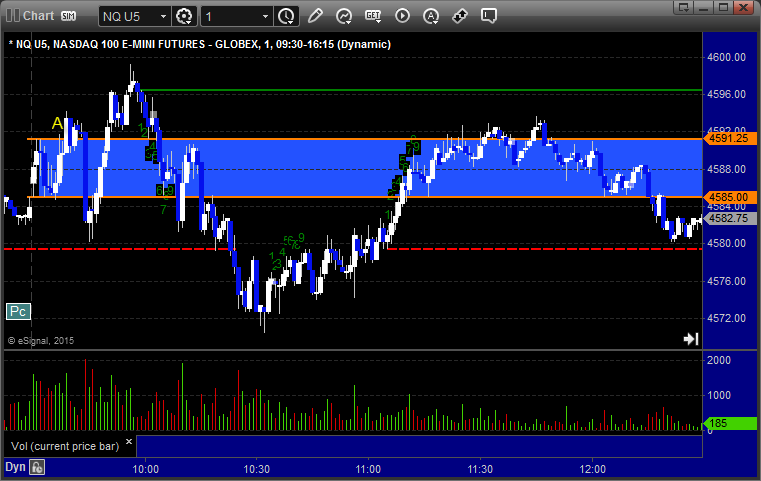The width and height of the screenshot is (761, 481).
Task: Click the 4585.00 orange price marker
Action: click(729, 197)
